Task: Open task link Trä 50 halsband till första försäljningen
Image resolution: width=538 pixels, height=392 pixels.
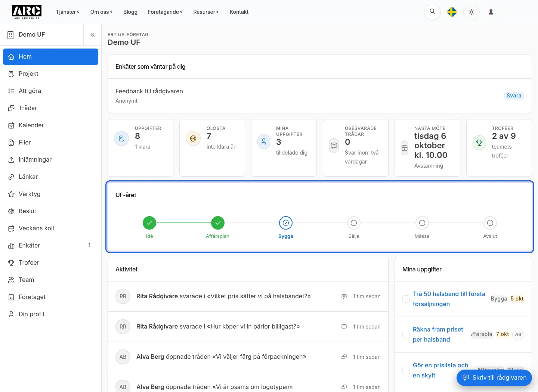Action: coord(449,299)
